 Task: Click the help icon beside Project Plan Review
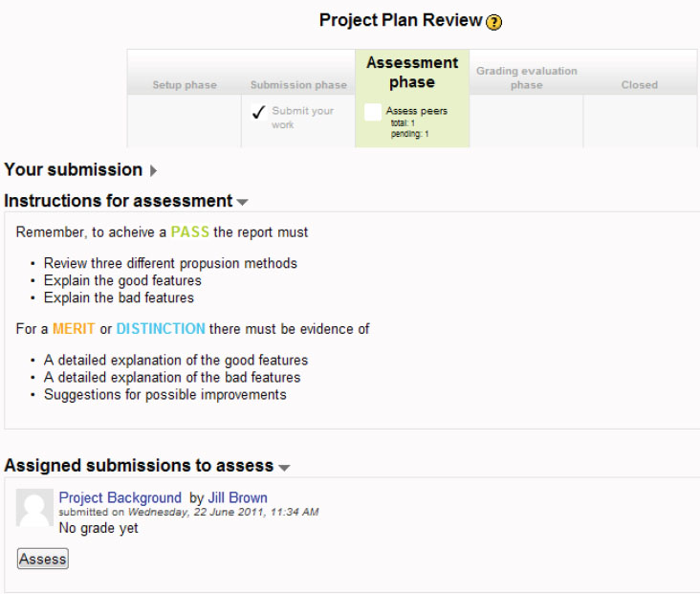[x=493, y=23]
